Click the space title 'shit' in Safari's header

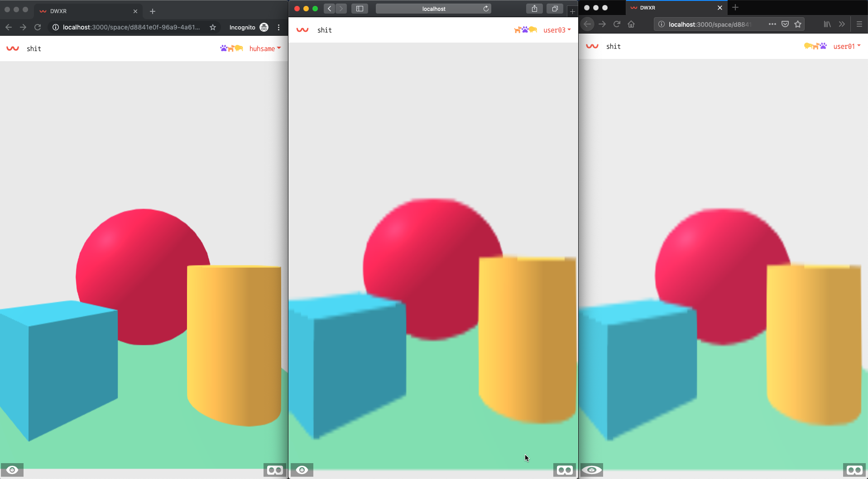(325, 30)
